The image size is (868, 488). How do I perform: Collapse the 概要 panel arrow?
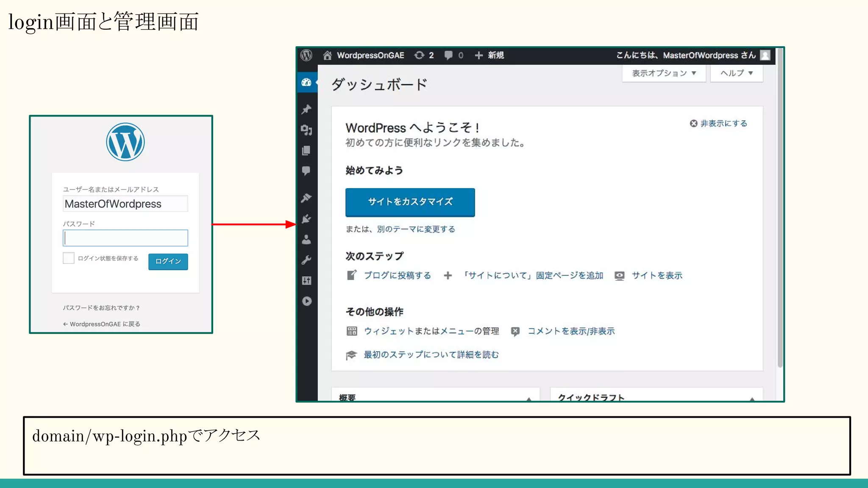click(x=529, y=399)
